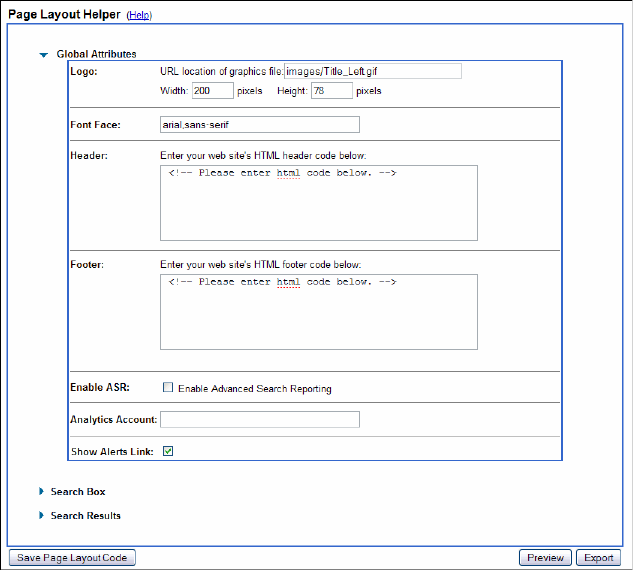Expand the Search Results triangle arrow
The width and height of the screenshot is (633, 570).
click(41, 516)
